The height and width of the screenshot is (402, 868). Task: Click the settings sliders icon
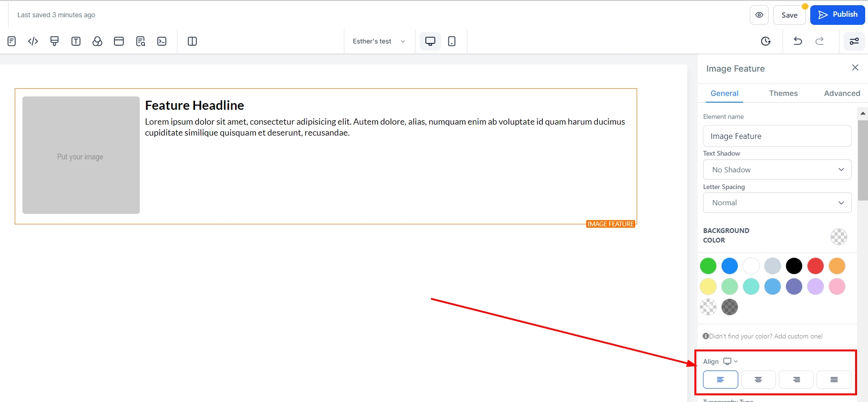(854, 42)
